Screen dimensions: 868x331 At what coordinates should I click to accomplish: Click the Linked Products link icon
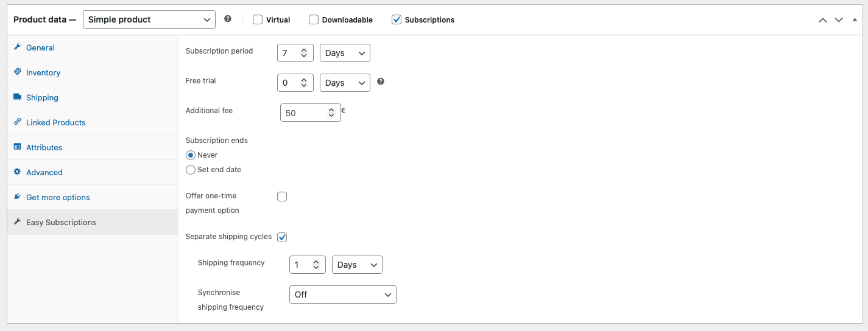tap(17, 122)
